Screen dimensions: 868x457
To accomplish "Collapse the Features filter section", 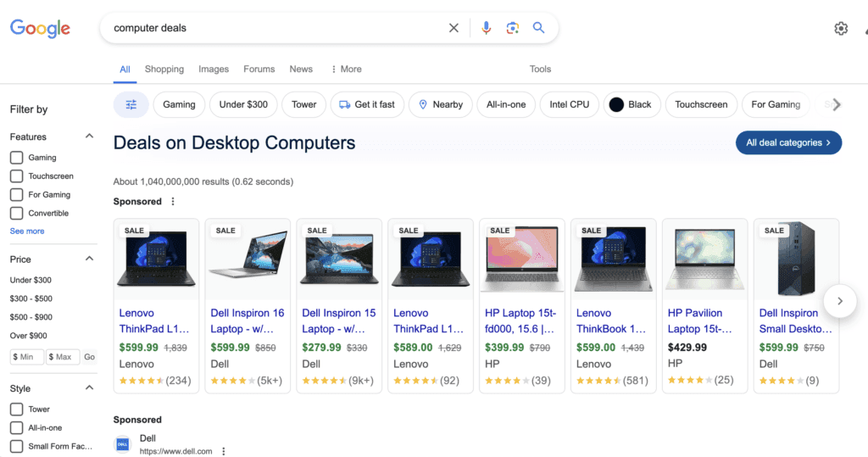I will tap(89, 137).
